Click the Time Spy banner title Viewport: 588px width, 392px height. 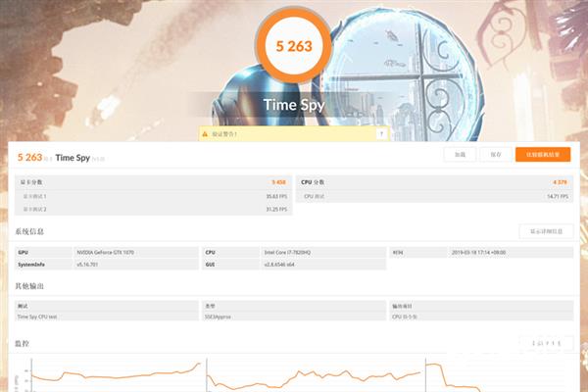tap(293, 105)
